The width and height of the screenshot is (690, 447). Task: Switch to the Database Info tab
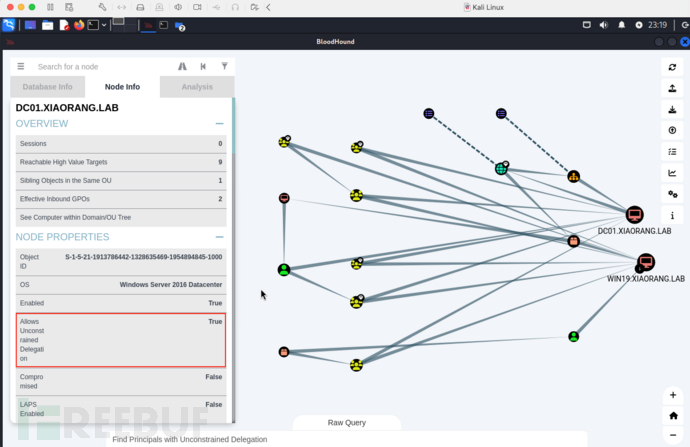tap(48, 87)
